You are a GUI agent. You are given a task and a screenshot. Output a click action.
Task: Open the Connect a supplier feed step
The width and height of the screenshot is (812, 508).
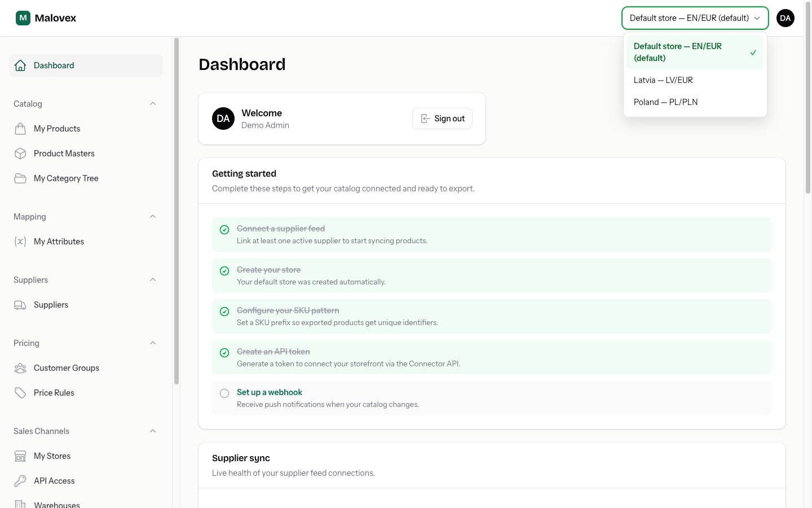[x=492, y=235]
